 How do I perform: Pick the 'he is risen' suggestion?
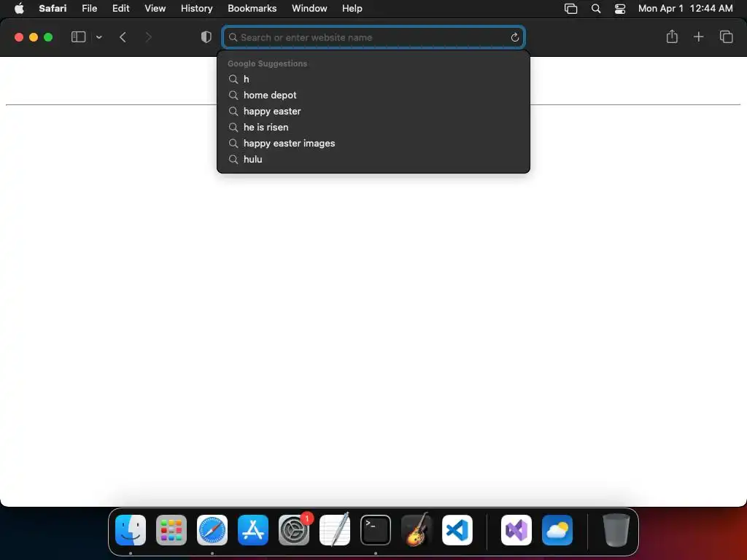point(373,127)
